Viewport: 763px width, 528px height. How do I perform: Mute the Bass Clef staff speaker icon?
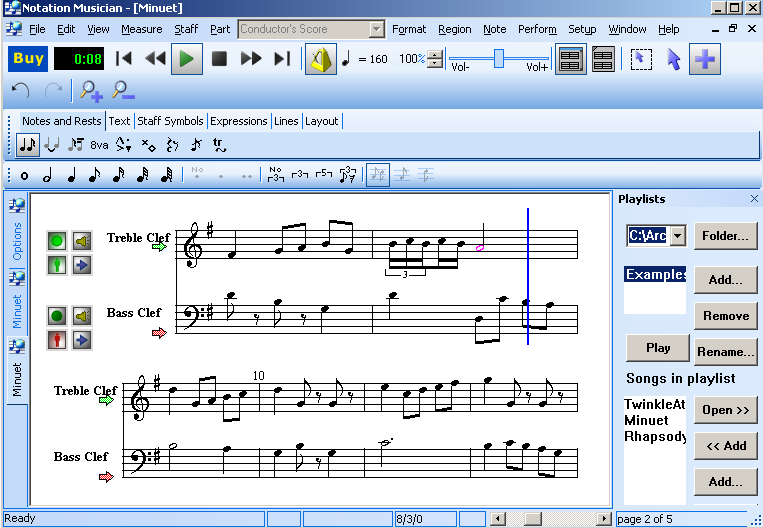[82, 316]
